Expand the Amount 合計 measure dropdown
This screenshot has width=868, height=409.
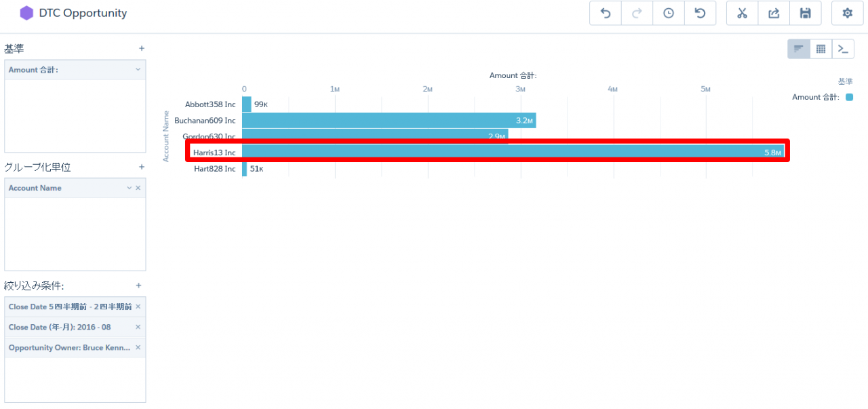[x=138, y=70]
